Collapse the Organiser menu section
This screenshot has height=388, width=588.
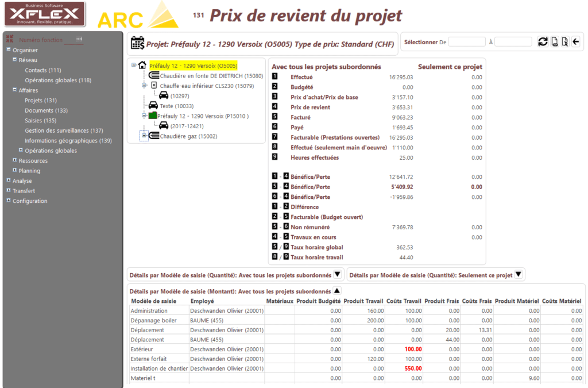(8, 49)
